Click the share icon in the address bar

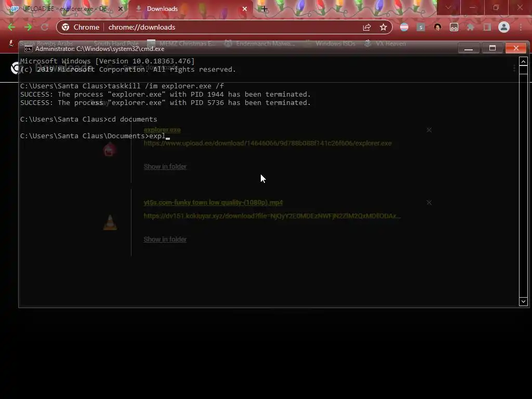coord(367,27)
